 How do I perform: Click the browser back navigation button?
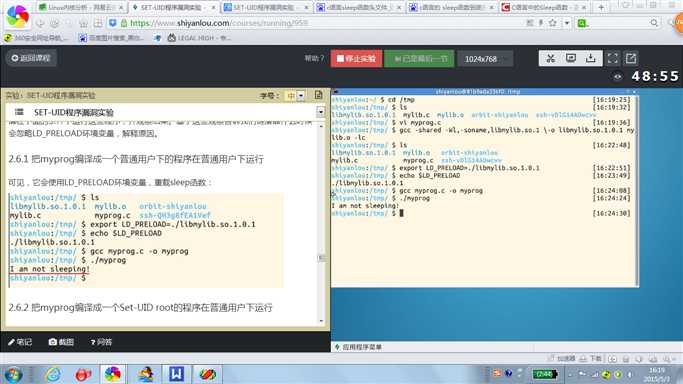40,23
